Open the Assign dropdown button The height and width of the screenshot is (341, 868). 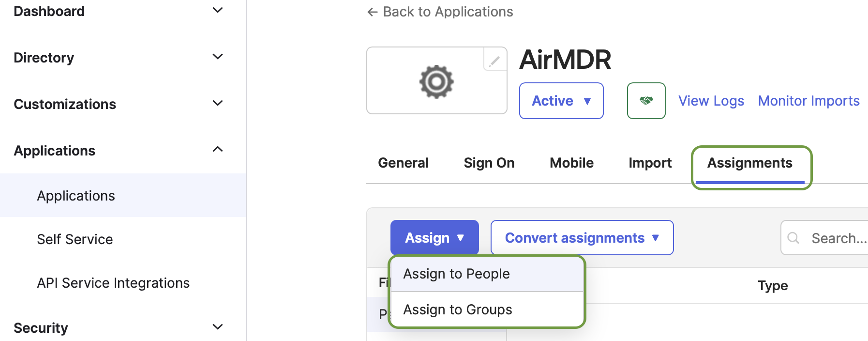(x=434, y=238)
